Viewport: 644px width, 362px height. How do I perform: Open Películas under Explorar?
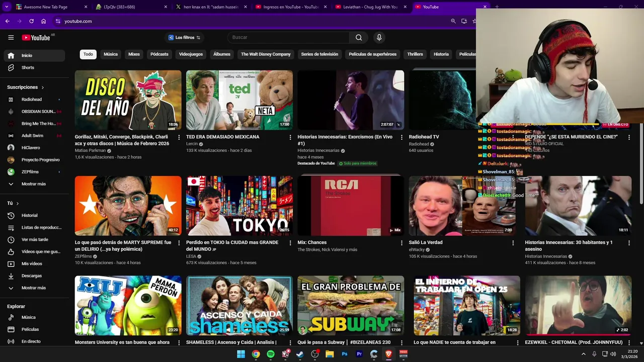[x=34, y=329]
